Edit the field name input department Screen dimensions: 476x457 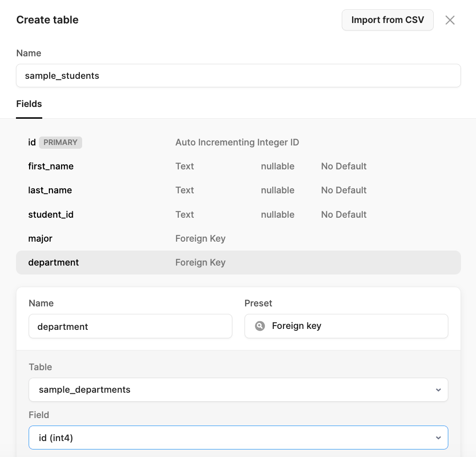[131, 326]
